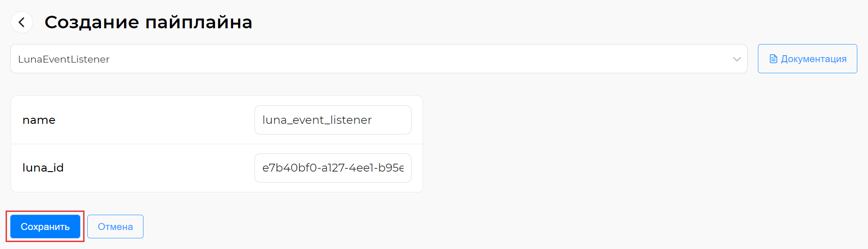Select the luna_id parameter row
This screenshot has width=868, height=249.
[x=217, y=168]
